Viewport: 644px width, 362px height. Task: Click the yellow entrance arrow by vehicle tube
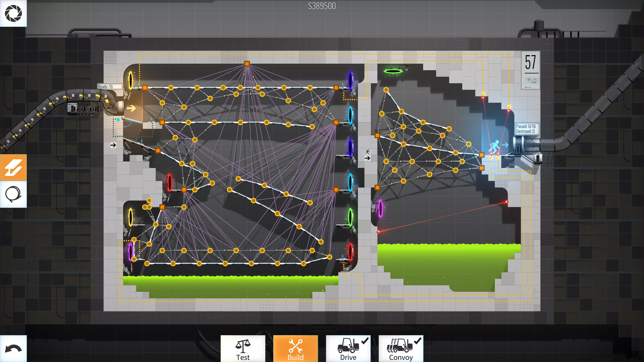[x=131, y=108]
